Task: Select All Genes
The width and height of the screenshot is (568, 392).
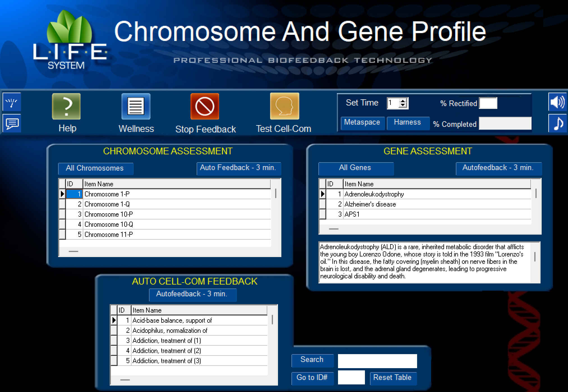Action: (x=355, y=168)
